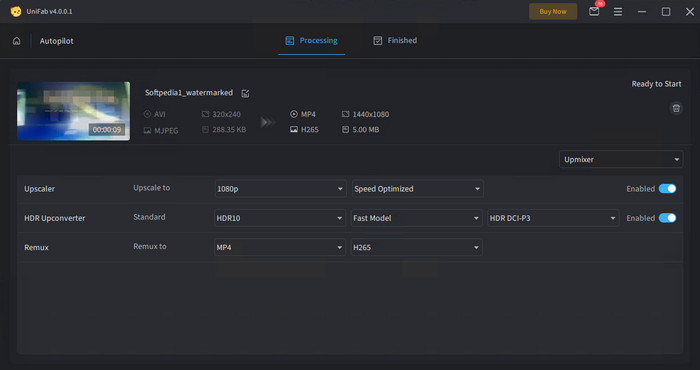Click the UniFab v4.0.0.1 title text
700x370 pixels.
(49, 12)
